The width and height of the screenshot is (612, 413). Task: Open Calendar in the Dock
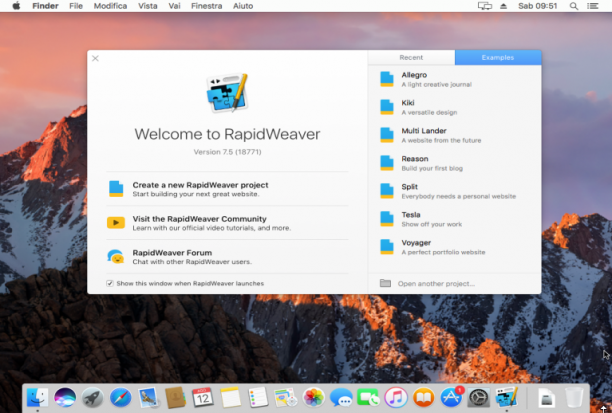[203, 398]
